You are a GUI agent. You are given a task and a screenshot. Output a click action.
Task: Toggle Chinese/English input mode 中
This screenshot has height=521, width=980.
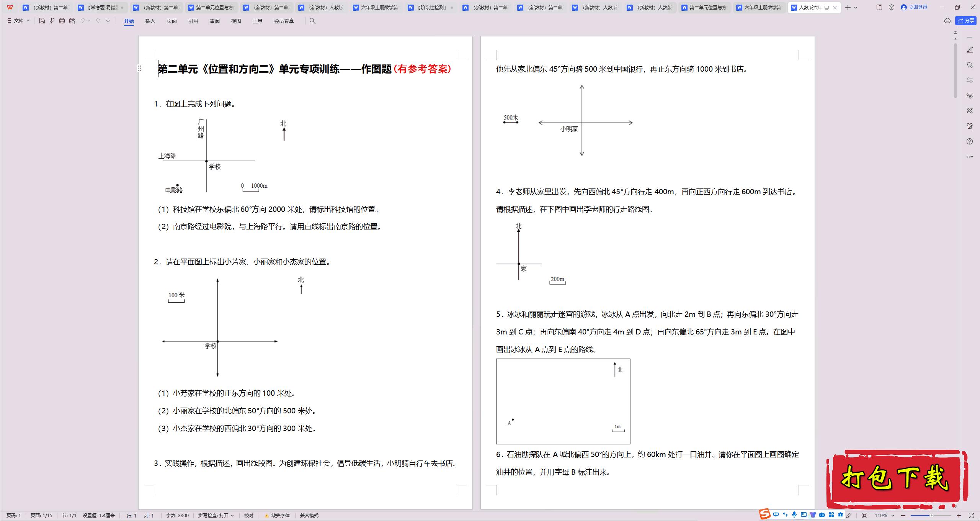(x=776, y=515)
